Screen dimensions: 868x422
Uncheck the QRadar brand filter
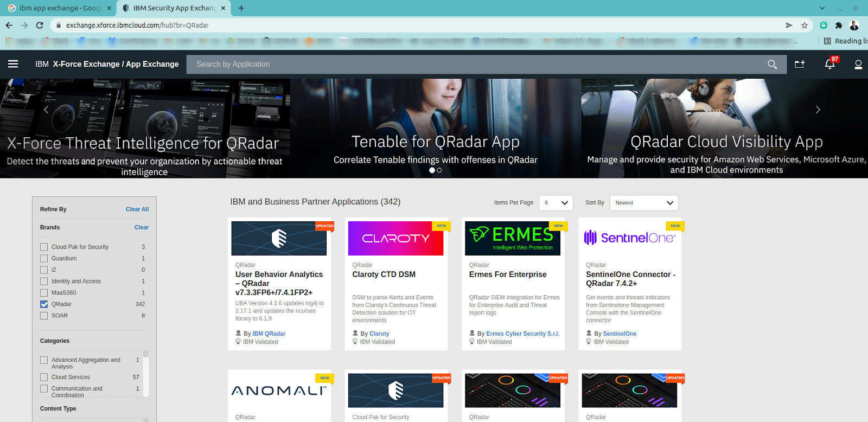(44, 304)
